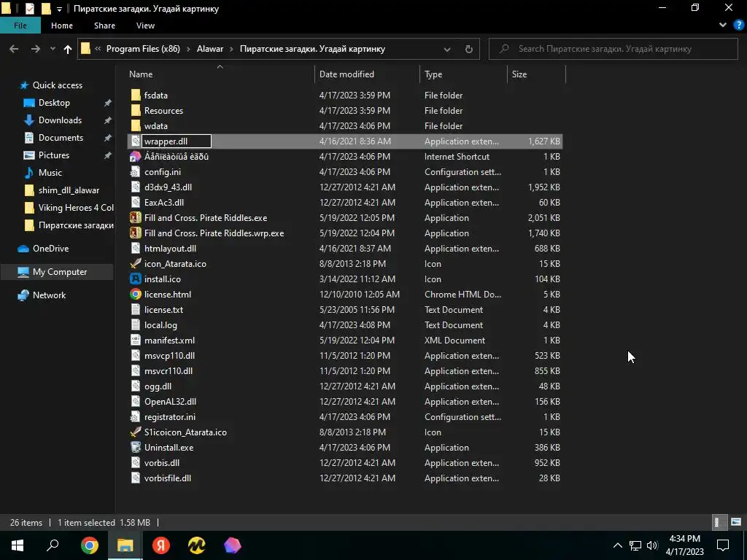The width and height of the screenshot is (747, 560).
Task: Click the wrapper.dll rename text box
Action: pos(177,141)
